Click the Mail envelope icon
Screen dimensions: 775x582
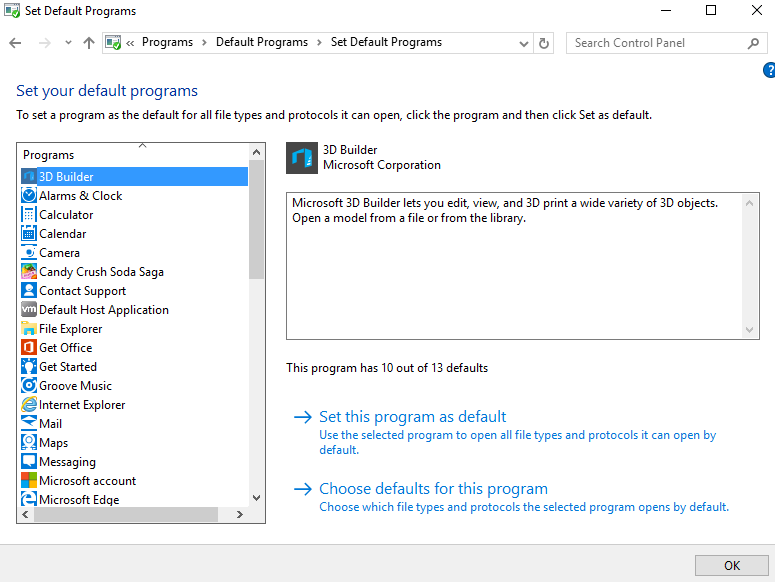tap(29, 423)
